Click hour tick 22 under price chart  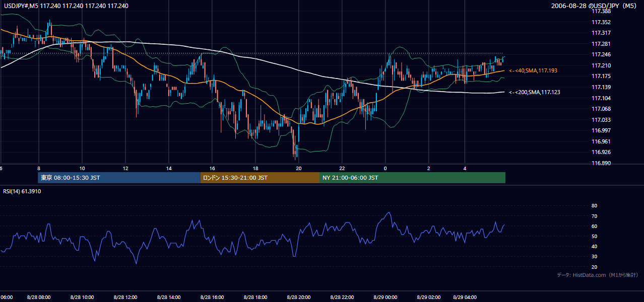342,168
